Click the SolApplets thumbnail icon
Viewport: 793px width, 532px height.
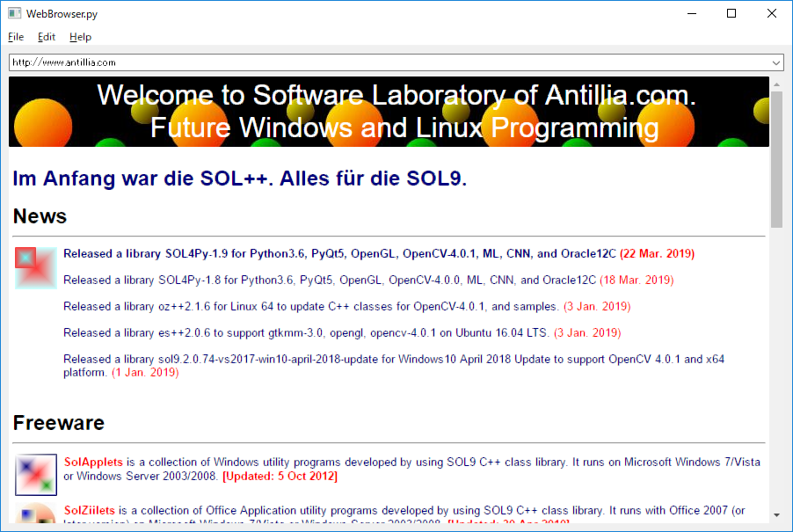35,474
